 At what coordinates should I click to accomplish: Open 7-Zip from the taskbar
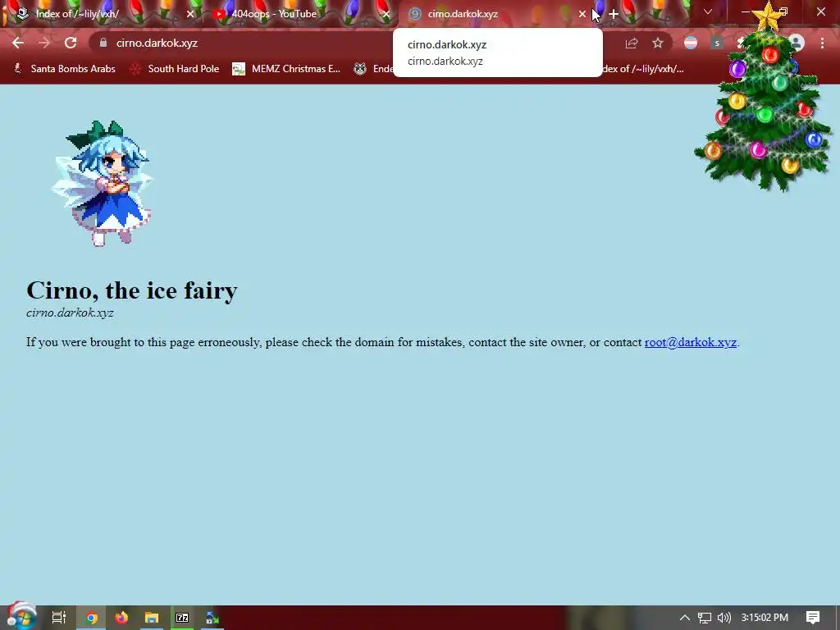(x=182, y=618)
